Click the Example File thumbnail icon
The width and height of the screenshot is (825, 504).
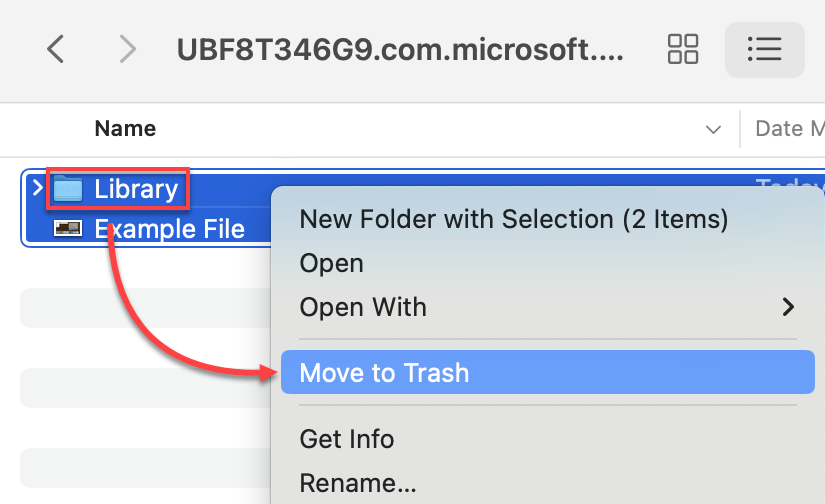[x=68, y=229]
